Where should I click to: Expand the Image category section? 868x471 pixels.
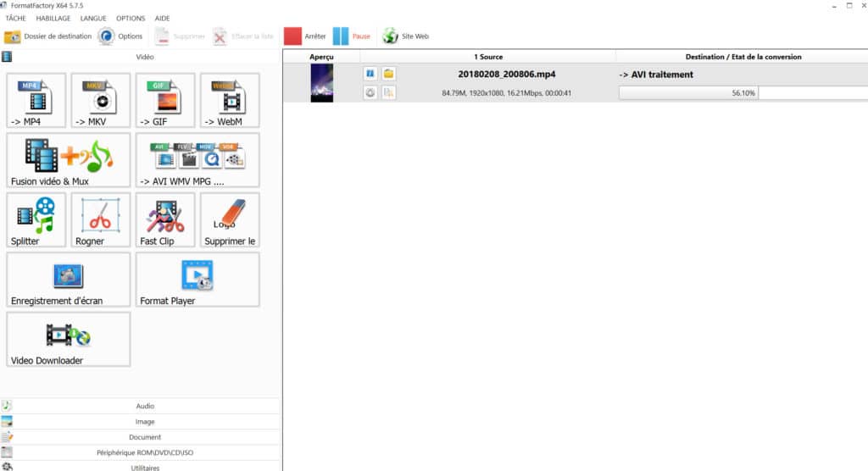145,421
